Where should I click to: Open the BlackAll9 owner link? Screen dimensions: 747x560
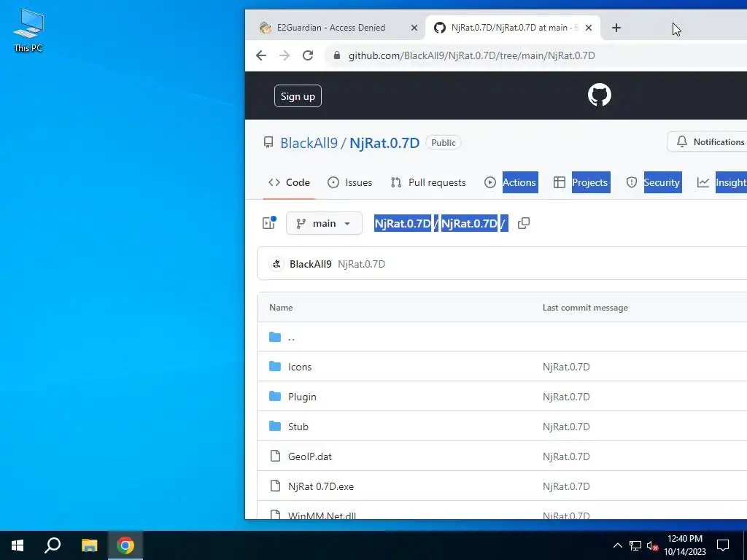[309, 143]
